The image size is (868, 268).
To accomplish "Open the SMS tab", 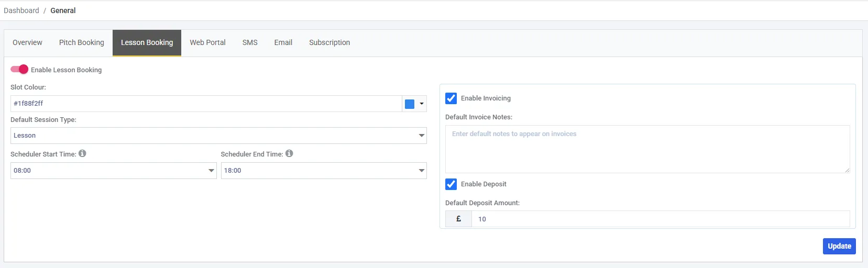I will 250,42.
